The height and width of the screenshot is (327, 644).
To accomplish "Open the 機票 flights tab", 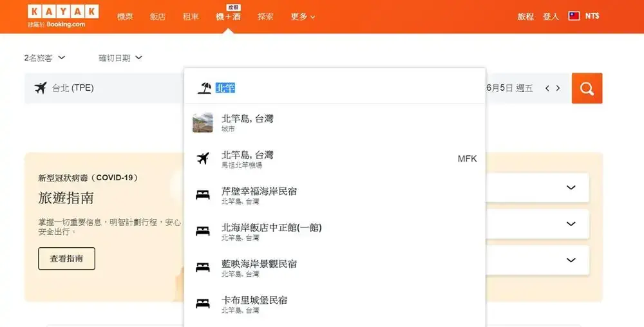I will [125, 17].
